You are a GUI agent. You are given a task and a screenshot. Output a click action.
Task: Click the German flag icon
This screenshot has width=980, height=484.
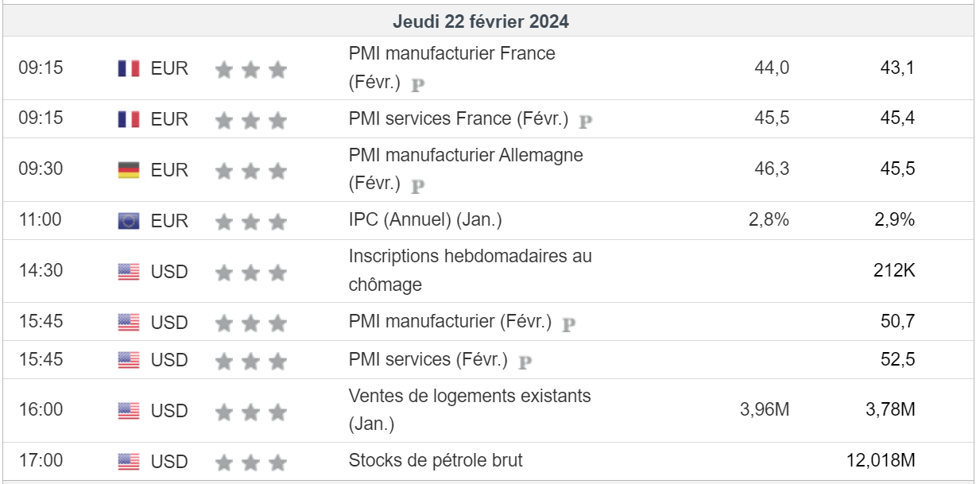[x=128, y=170]
